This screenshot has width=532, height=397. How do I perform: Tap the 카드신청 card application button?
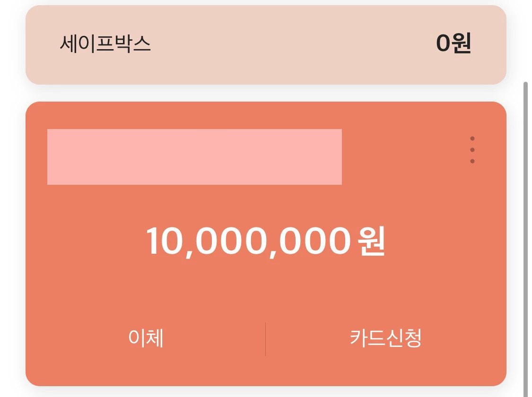385,338
